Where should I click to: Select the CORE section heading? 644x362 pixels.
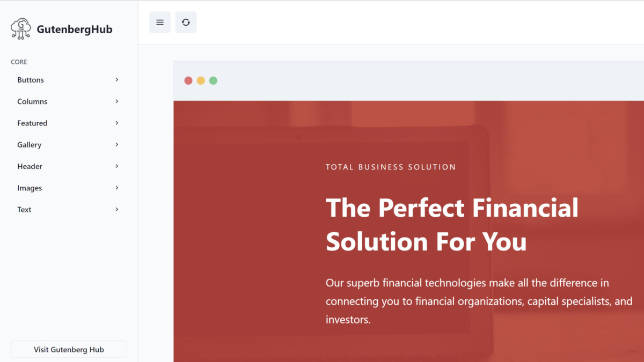(x=19, y=62)
